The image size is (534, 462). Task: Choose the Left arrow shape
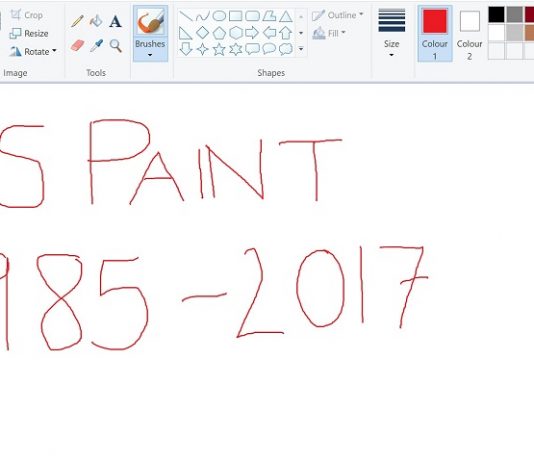tap(269, 33)
